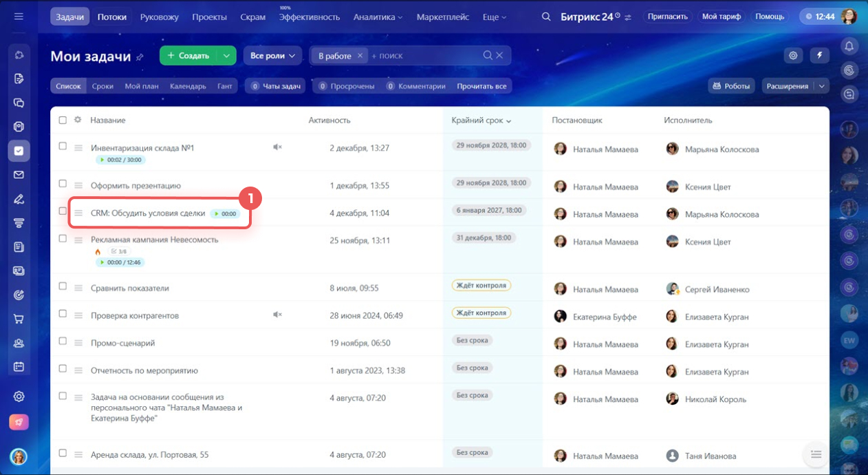Open task list settings gear icon

pyautogui.click(x=793, y=56)
